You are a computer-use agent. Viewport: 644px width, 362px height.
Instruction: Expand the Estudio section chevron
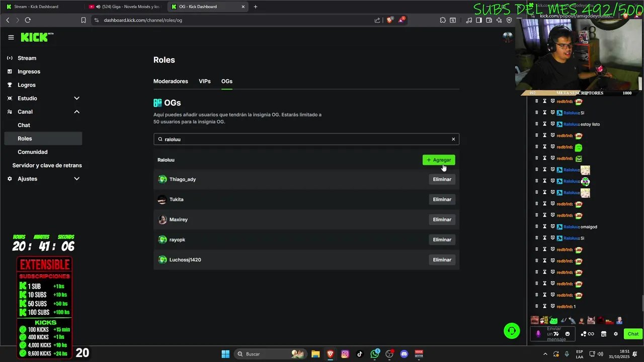[x=76, y=99]
